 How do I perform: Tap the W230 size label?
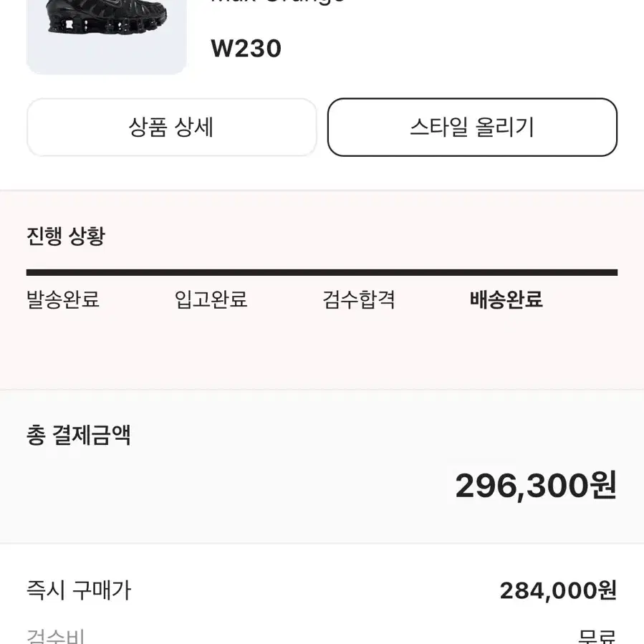coord(246,49)
